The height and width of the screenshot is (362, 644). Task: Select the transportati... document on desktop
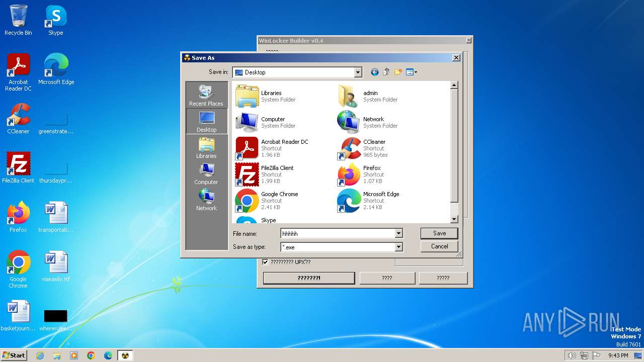pyautogui.click(x=56, y=217)
